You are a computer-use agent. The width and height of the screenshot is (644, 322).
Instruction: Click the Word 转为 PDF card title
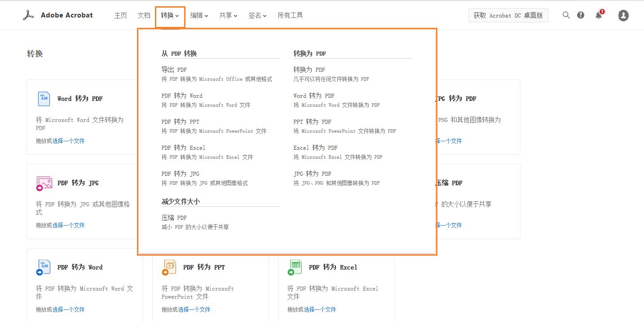pos(80,99)
